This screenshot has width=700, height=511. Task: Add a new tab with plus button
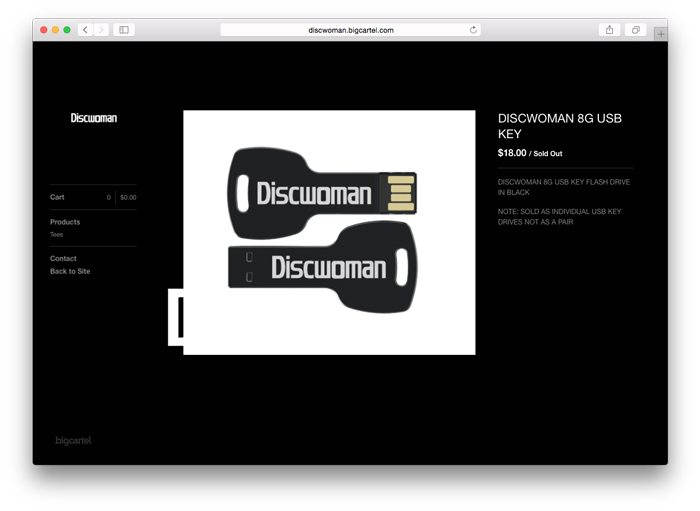coord(661,34)
